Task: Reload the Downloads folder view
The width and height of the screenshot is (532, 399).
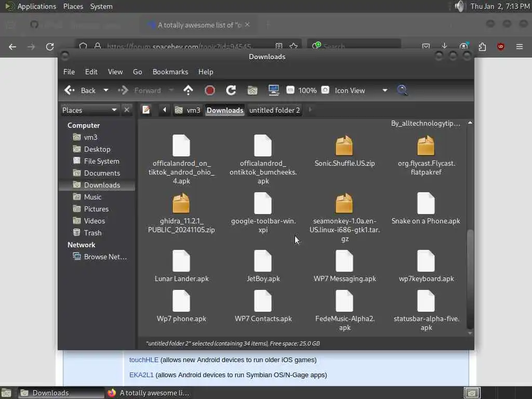Action: pyautogui.click(x=231, y=90)
